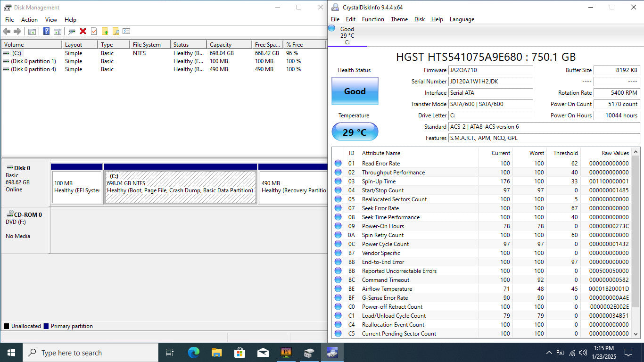Select the Spin-Up Time attribute row
The width and height of the screenshot is (644, 362).
tap(481, 181)
